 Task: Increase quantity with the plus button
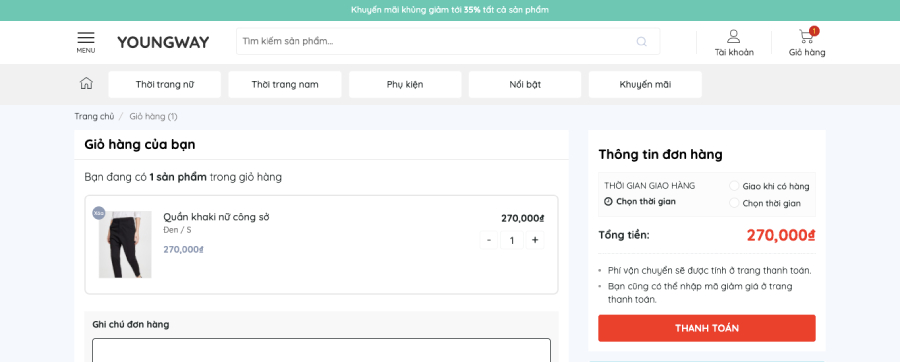pyautogui.click(x=535, y=240)
